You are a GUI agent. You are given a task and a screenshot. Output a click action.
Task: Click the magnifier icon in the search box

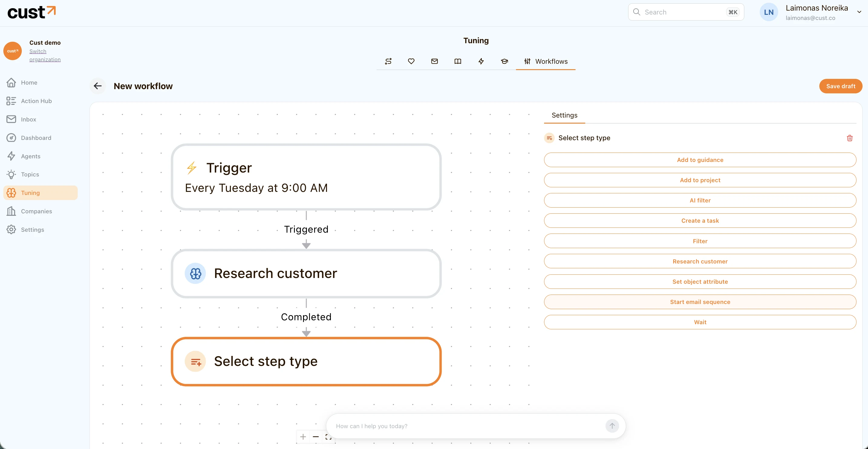(636, 12)
